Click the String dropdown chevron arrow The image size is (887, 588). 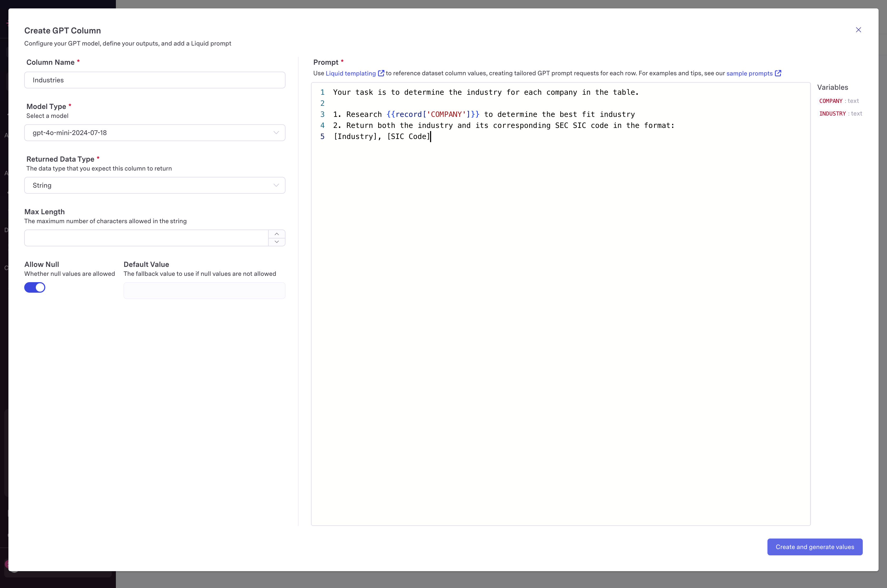[276, 185]
